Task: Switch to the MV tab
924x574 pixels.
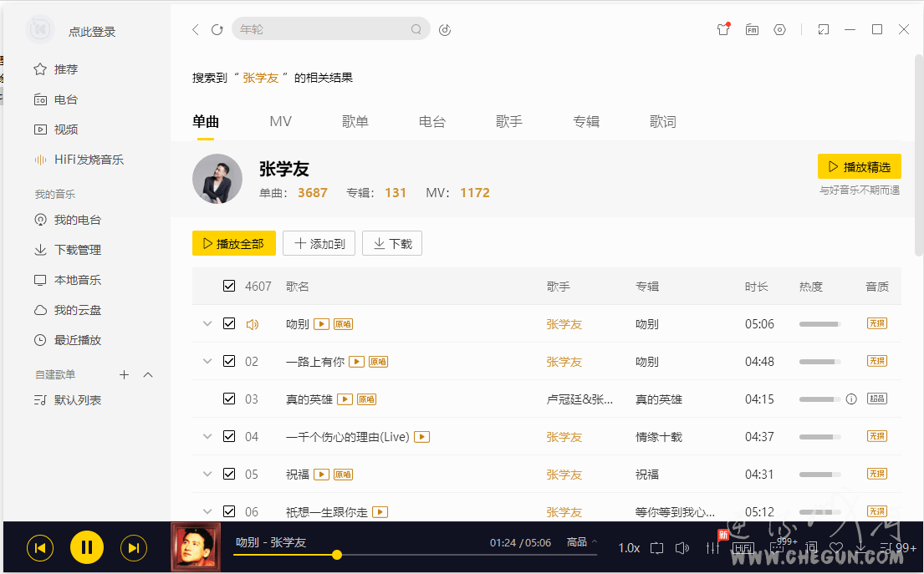Action: (x=280, y=122)
